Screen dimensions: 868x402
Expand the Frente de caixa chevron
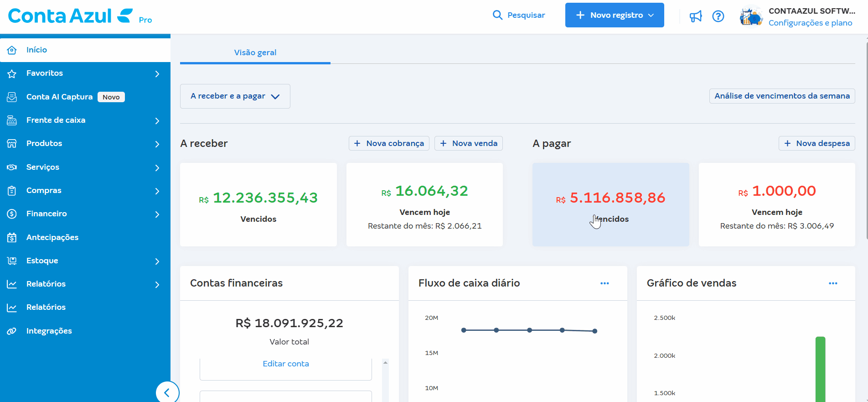[157, 120]
